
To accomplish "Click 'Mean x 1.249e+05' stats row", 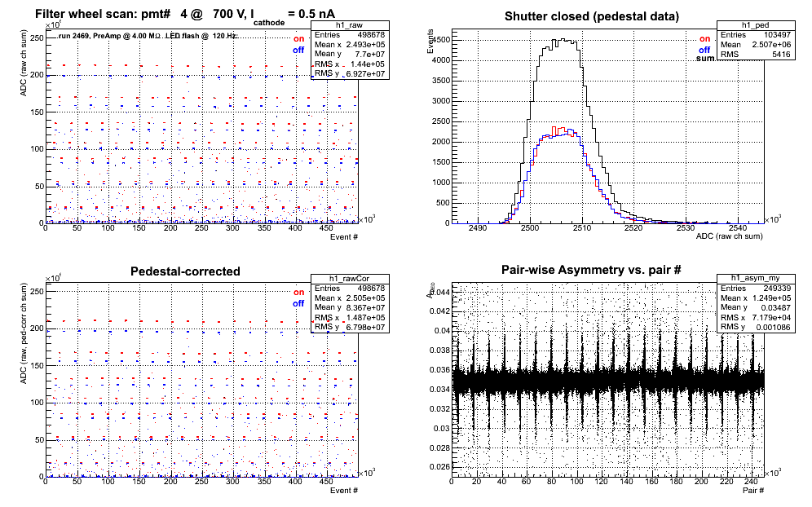I will pyautogui.click(x=756, y=298).
